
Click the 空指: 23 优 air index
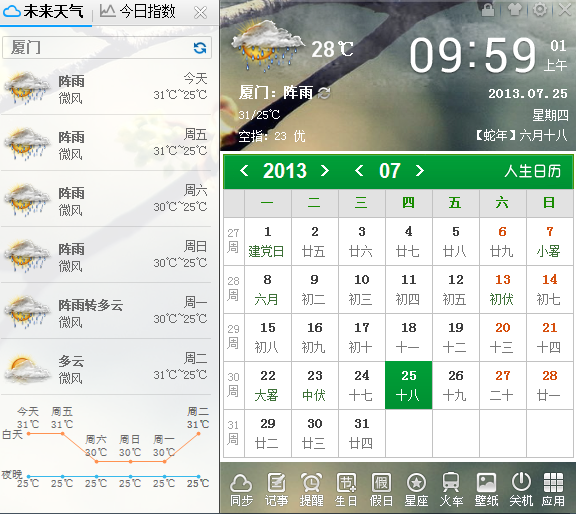[272, 136]
